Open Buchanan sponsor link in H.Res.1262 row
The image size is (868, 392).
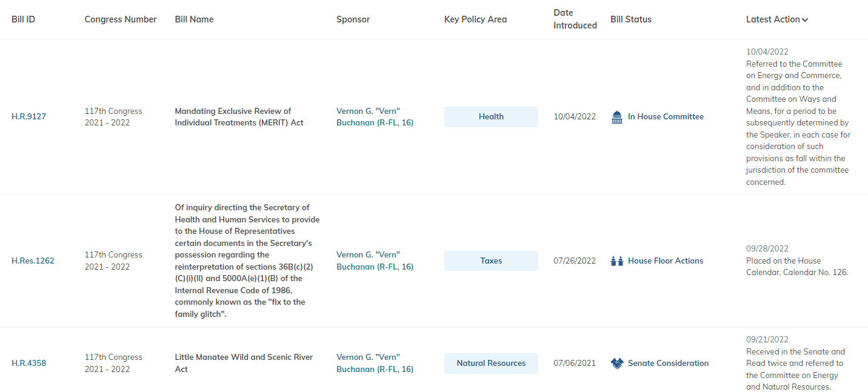pos(375,261)
